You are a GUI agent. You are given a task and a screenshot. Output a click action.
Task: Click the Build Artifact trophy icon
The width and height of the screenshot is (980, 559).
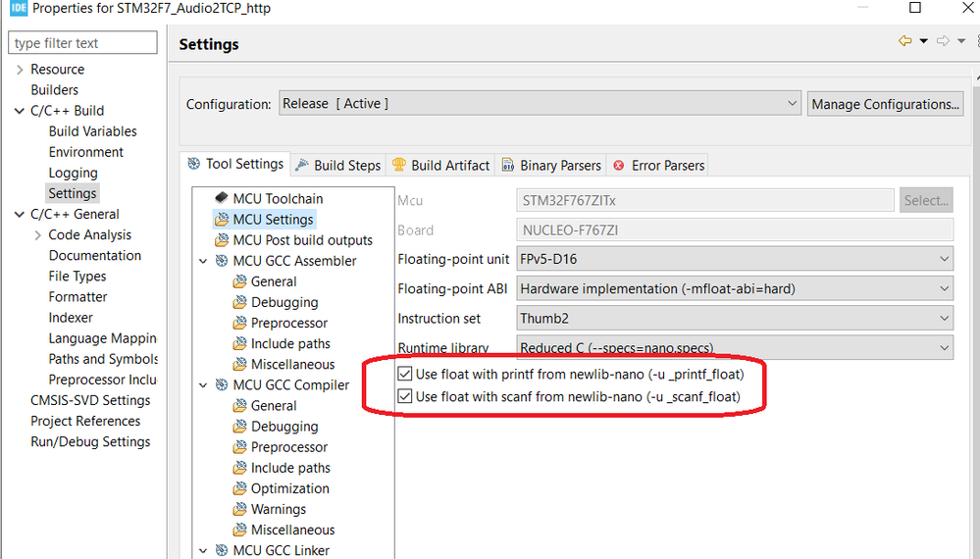tap(398, 164)
